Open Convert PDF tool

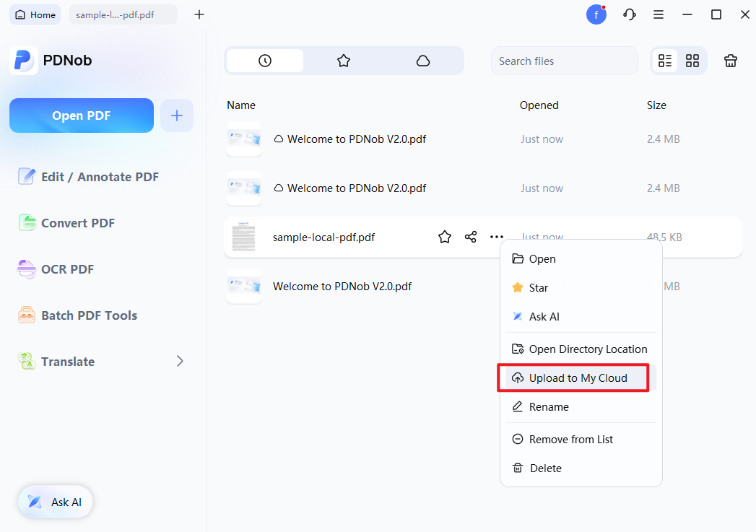click(x=66, y=223)
